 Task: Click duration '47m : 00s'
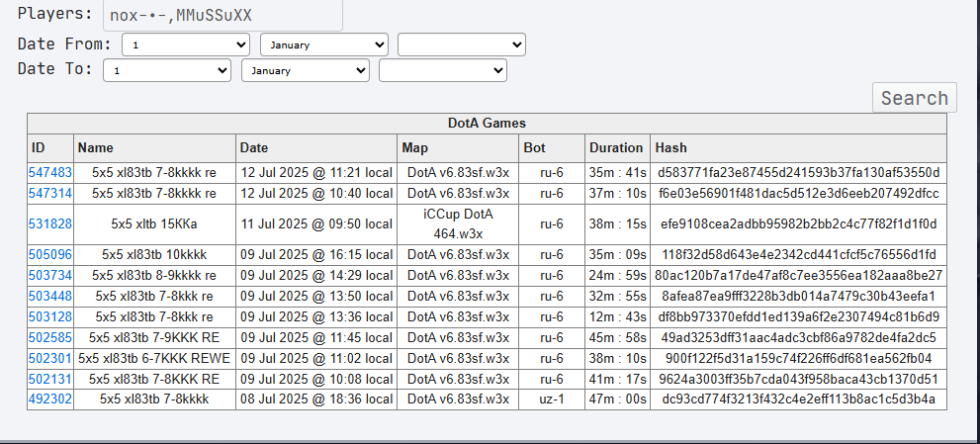[x=617, y=399]
